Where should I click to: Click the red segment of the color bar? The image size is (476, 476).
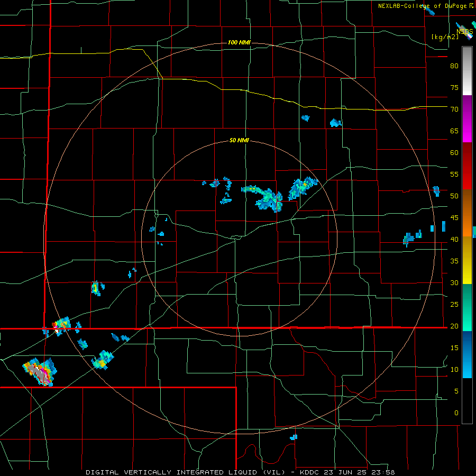coord(467,166)
